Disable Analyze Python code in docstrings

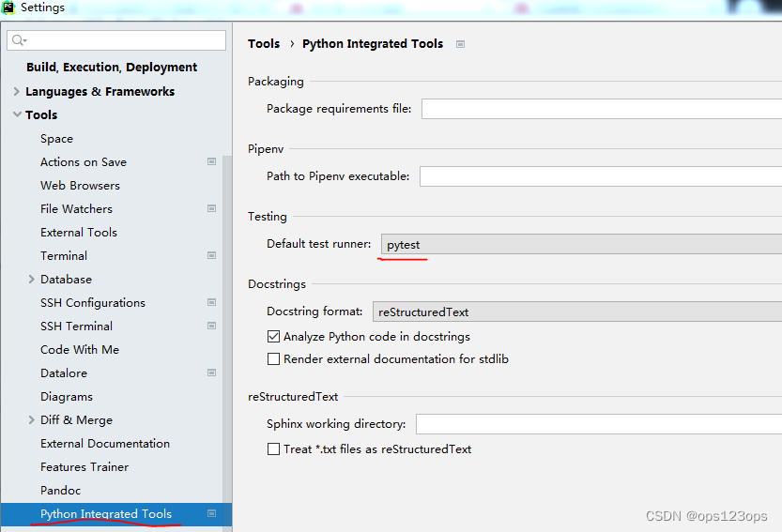pos(274,336)
